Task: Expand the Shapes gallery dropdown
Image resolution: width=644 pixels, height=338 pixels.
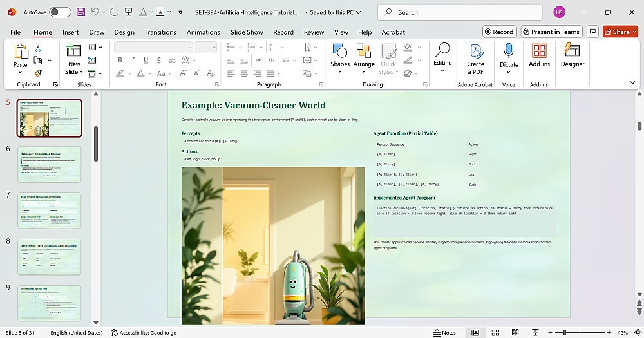Action: (x=339, y=71)
